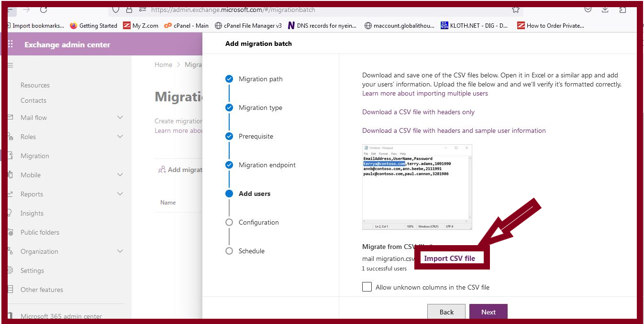Click the browser forward arrow
The image size is (644, 324).
[26, 9]
